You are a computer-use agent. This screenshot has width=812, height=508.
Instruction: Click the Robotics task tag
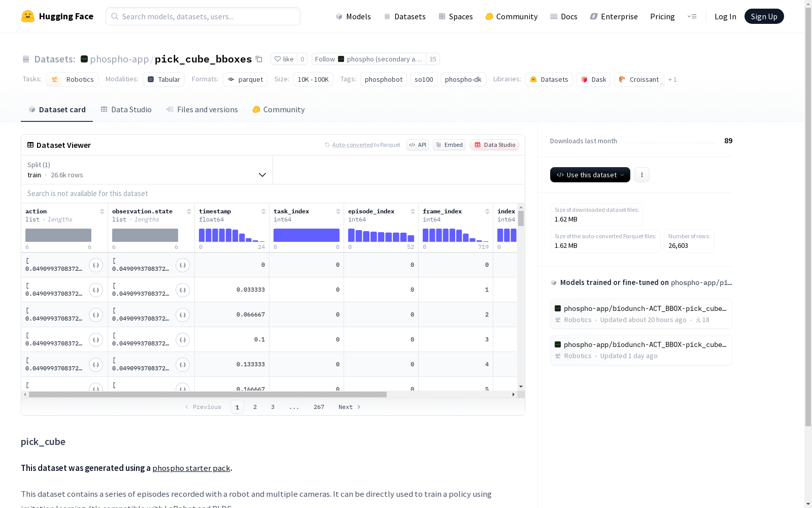coord(73,79)
